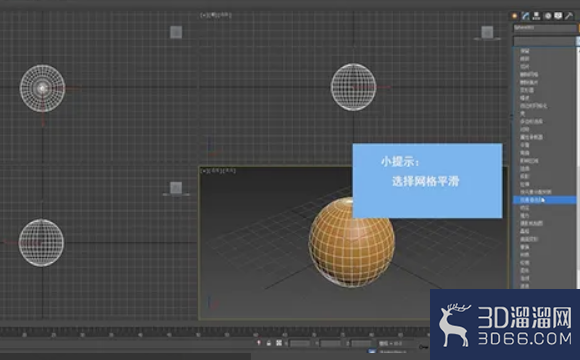Viewport: 580px width, 360px height.
Task: Choose 按元素分配材质 in the modifier list
Action: point(536,192)
